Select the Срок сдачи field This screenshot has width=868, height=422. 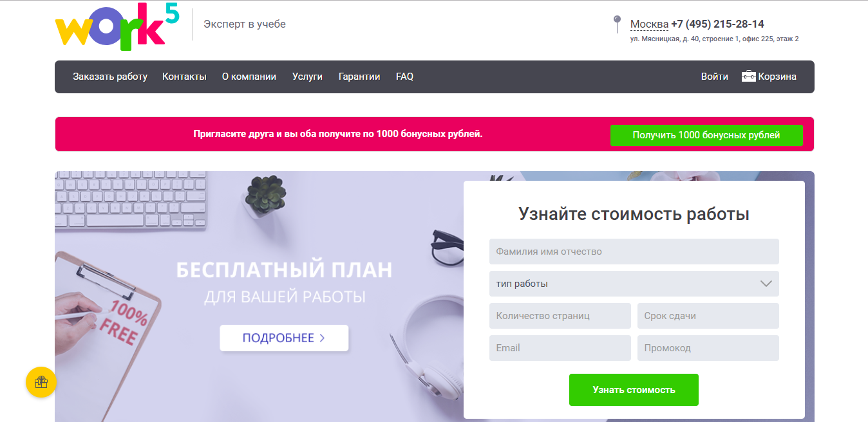(708, 316)
